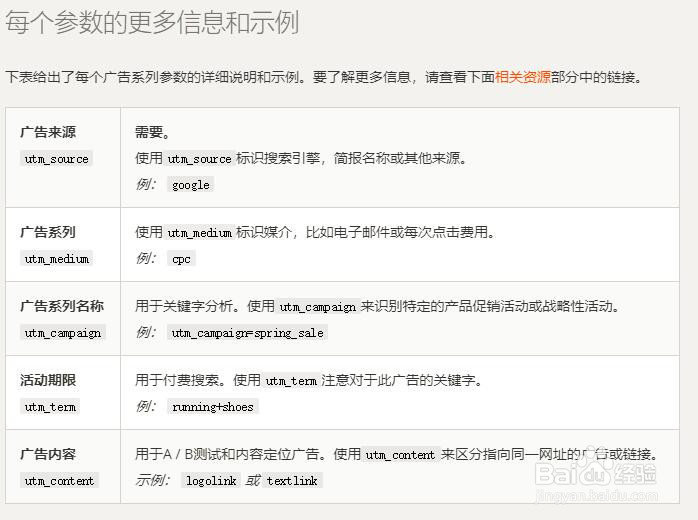Click the text 用于A / B测试和内容定位广告
This screenshot has width=698, height=520.
pyautogui.click(x=227, y=454)
